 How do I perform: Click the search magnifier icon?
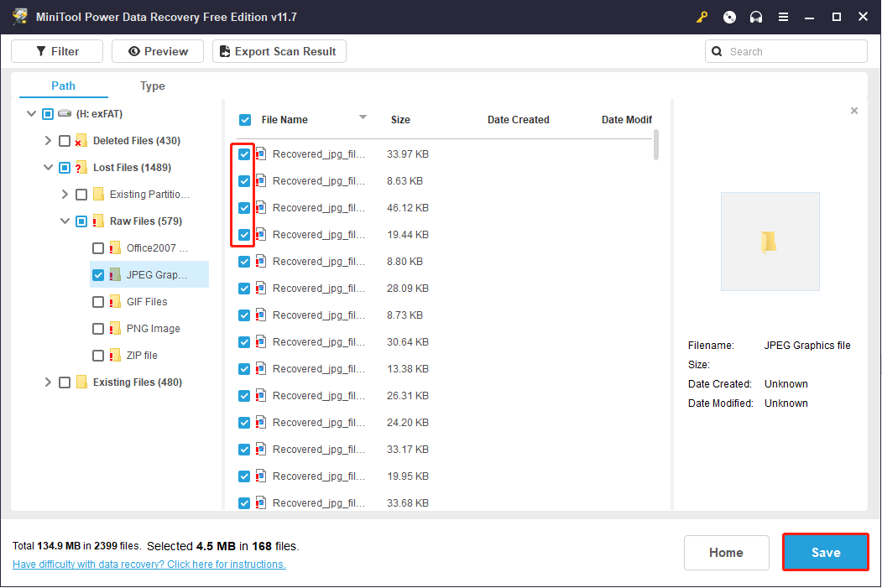pos(717,51)
